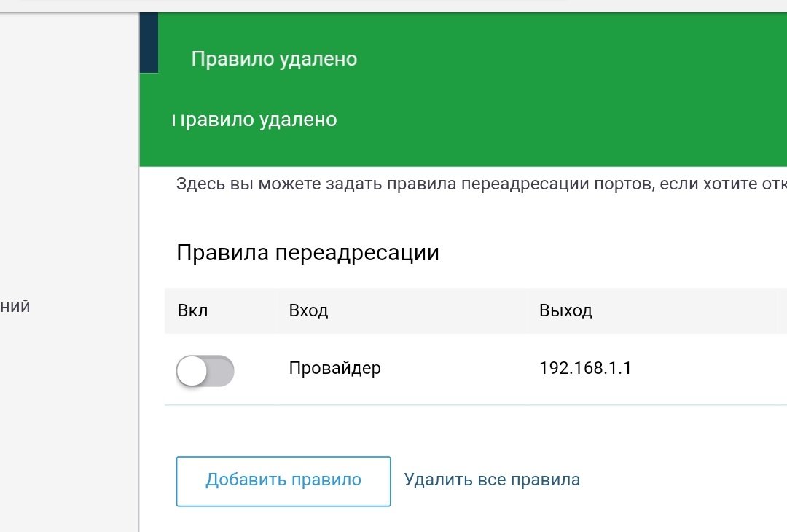Click the 192.168.1.1 output address cell
787x532 pixels.
585,368
